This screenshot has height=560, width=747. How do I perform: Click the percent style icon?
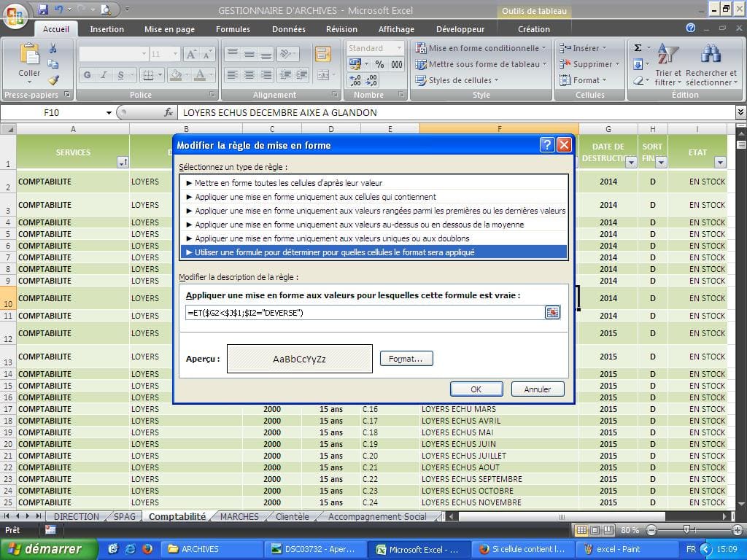(379, 64)
